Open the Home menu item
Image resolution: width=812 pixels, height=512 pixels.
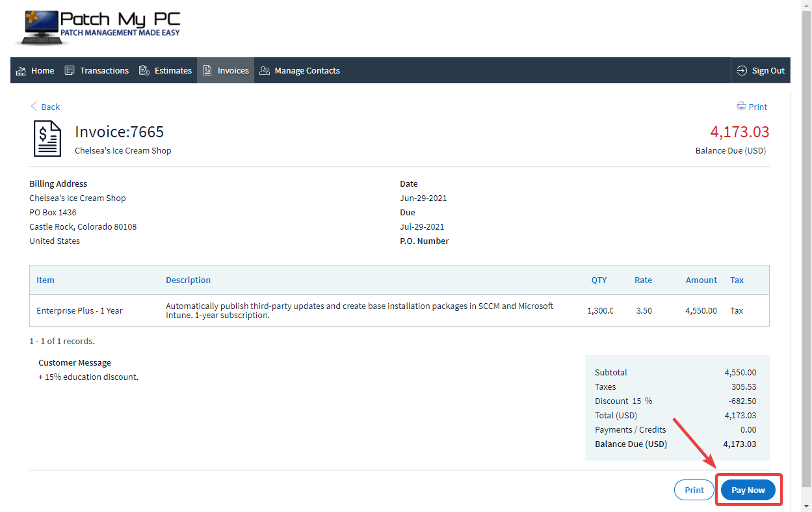click(x=35, y=70)
